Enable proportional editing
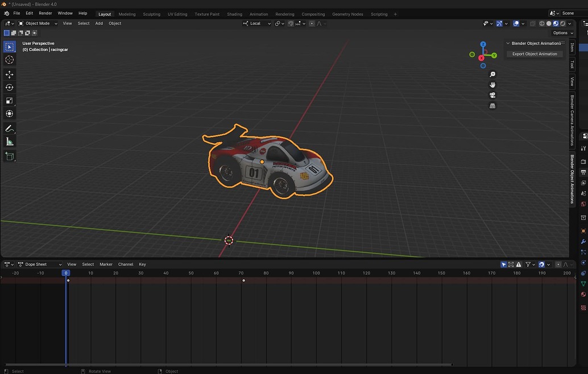This screenshot has height=374, width=588. coord(312,23)
